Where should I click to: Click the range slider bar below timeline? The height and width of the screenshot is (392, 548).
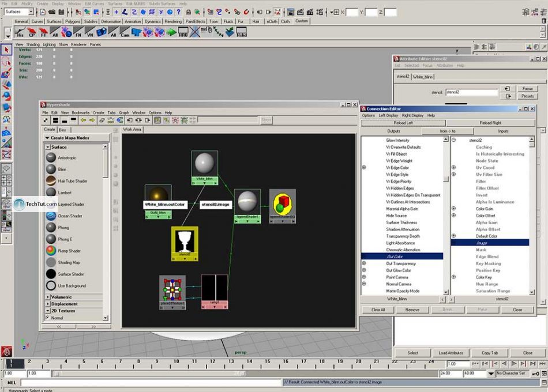149,374
